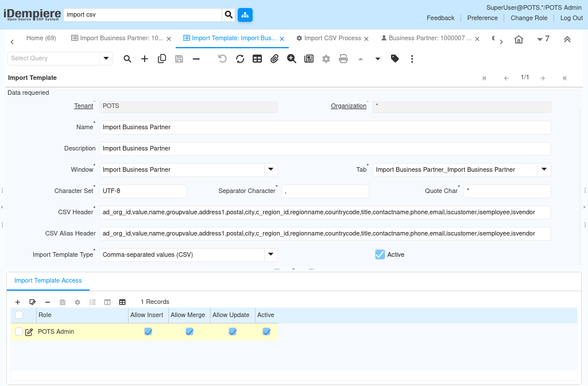Select the Import Template Access tab
The width and height of the screenshot is (588, 386).
(x=48, y=280)
